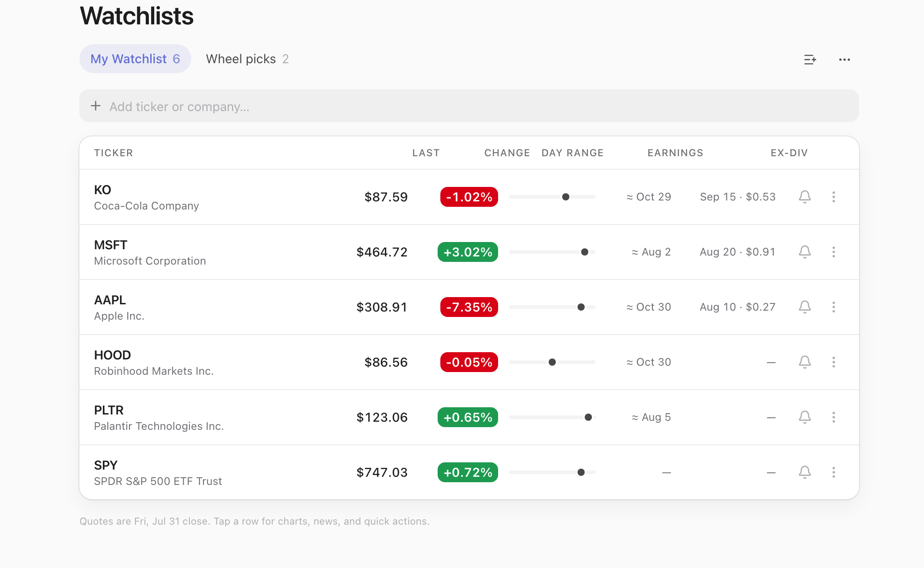Viewport: 924px width, 568px height.
Task: Click the SPDR S&P 500 ETF Trust name
Action: tap(158, 481)
